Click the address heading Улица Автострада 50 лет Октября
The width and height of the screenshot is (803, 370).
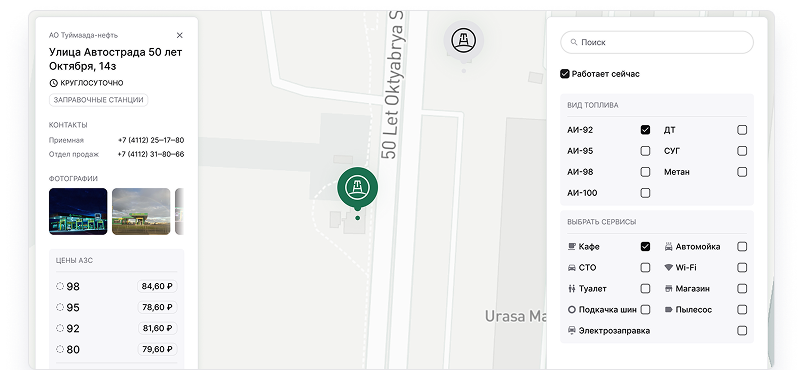(116, 59)
